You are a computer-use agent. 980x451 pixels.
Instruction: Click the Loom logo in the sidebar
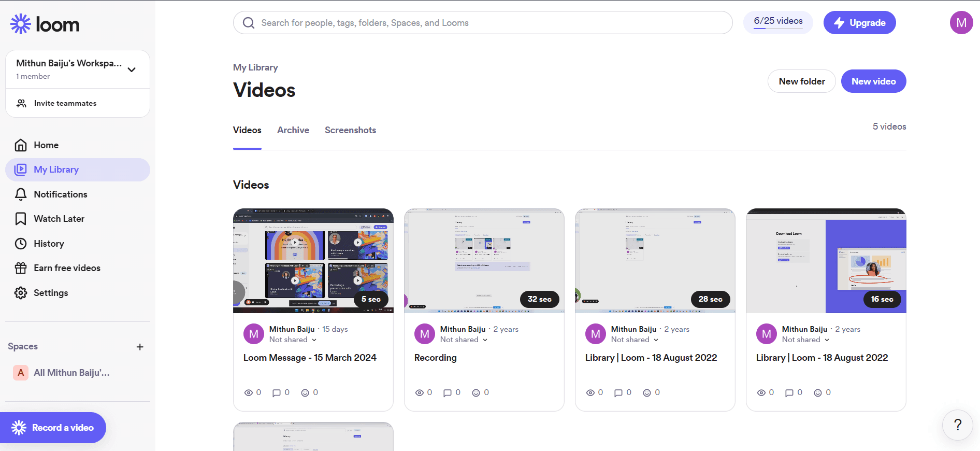point(45,24)
